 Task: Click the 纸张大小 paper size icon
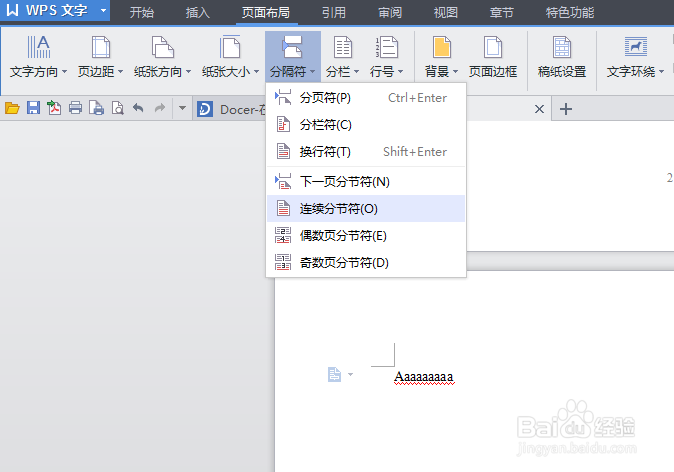click(230, 47)
